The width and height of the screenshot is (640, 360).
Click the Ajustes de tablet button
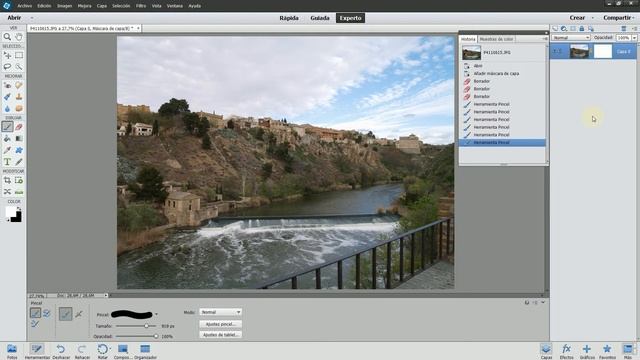220,335
